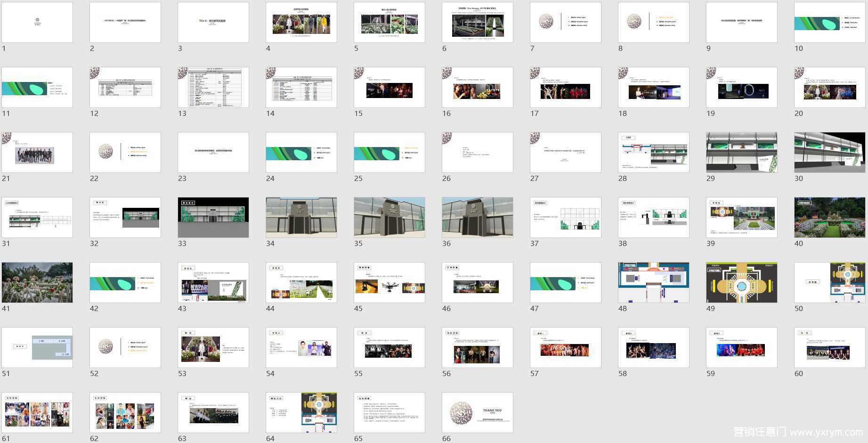Viewport: 868px width, 443px height.
Task: Select slide 6 thumbnail
Action: (478, 22)
